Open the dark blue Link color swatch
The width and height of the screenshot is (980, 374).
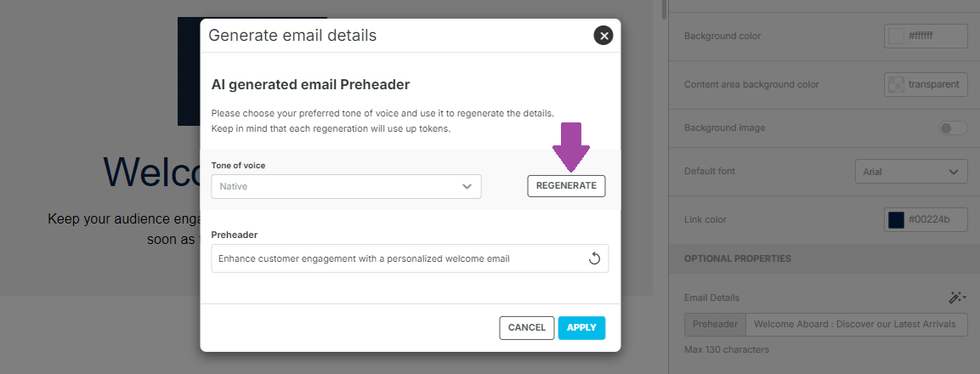click(896, 220)
